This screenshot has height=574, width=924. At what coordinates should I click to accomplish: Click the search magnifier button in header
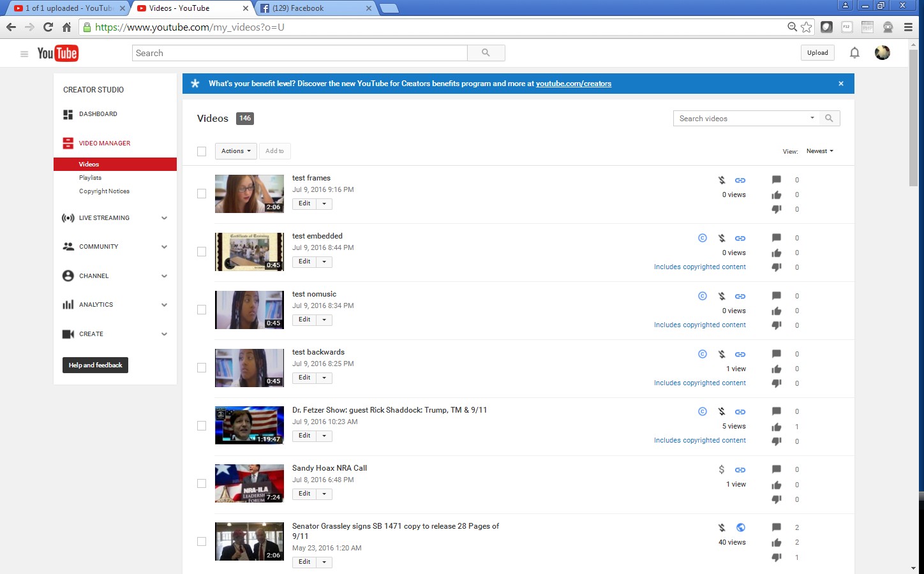[486, 53]
